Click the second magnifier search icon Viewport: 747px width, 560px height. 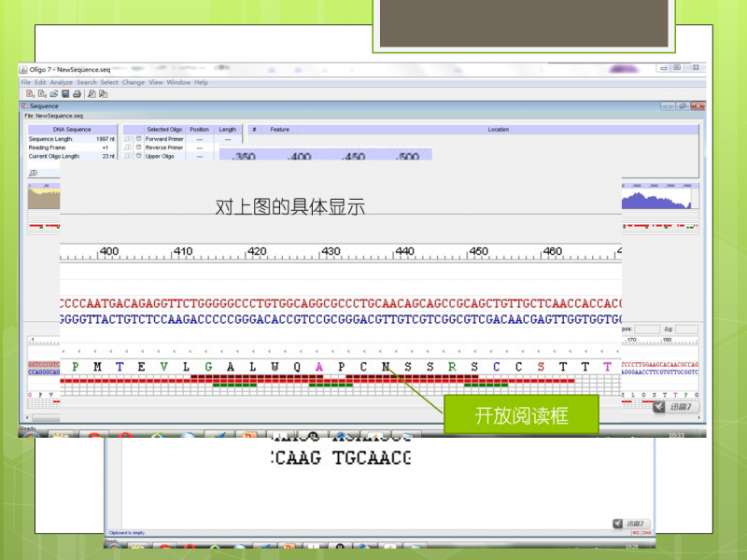[103, 94]
